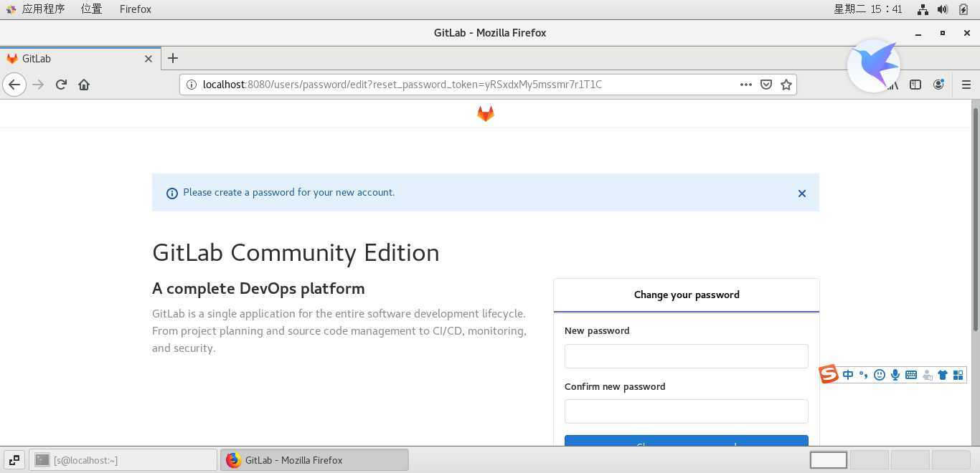Switch to the first workspace
980x473 pixels.
(x=829, y=460)
